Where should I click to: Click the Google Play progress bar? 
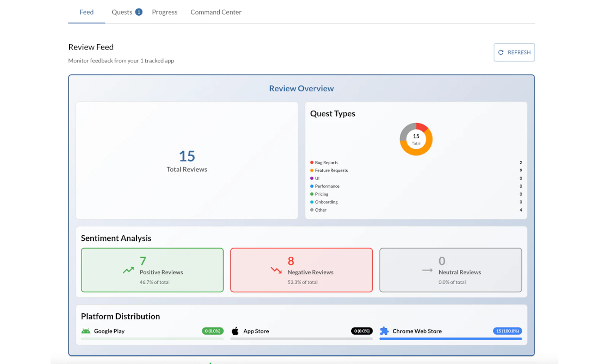152,339
